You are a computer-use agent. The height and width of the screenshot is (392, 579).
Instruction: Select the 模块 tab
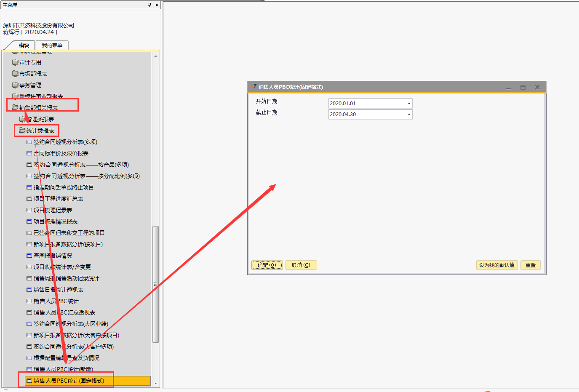click(24, 45)
